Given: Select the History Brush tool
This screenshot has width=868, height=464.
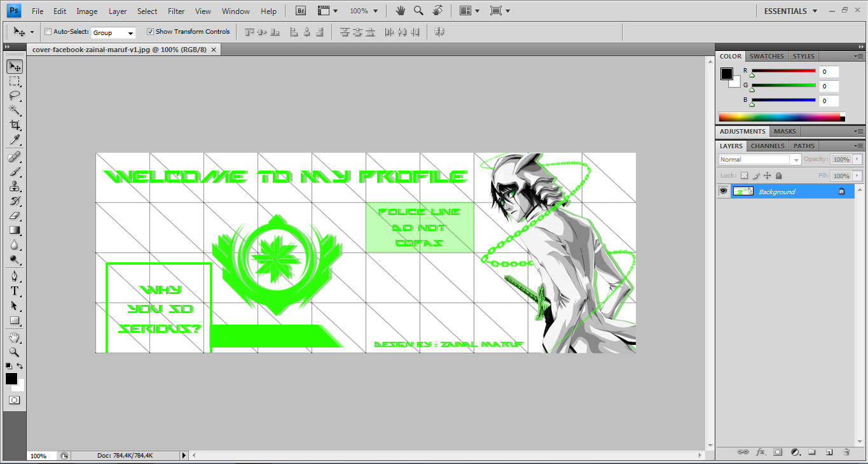Looking at the screenshot, I should coord(14,200).
